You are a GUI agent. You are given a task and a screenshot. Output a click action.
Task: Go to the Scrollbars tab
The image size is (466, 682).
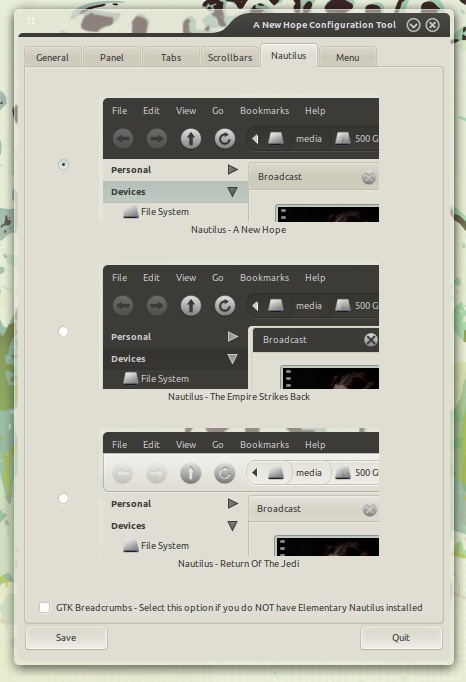[230, 57]
